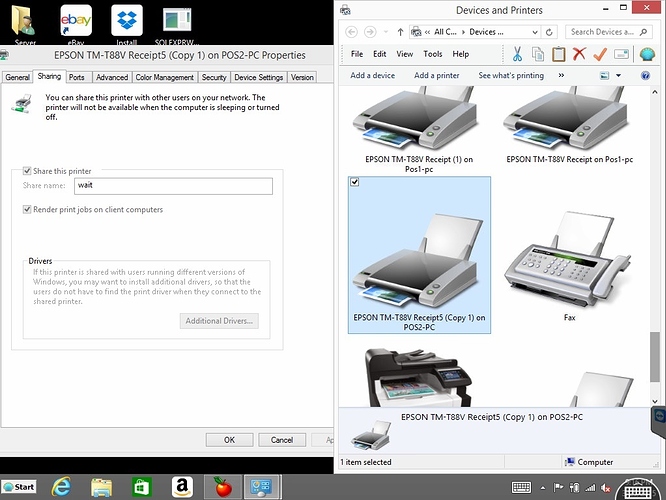Open the SQLEXPRW desktop icon
This screenshot has width=666, height=500.
176,24
